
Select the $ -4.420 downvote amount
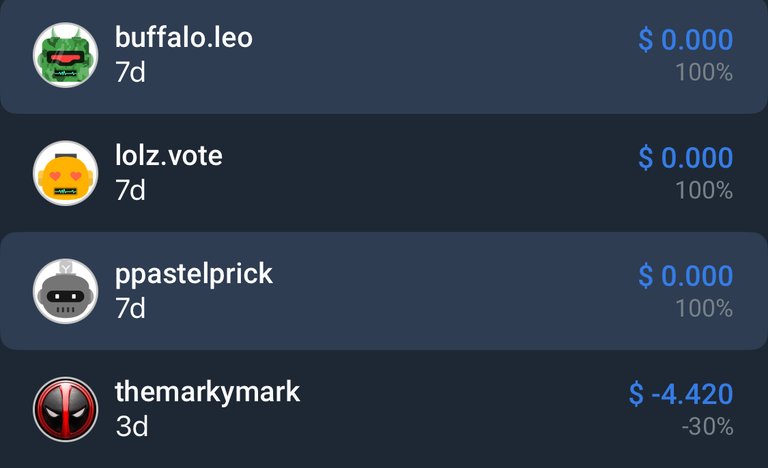(681, 394)
